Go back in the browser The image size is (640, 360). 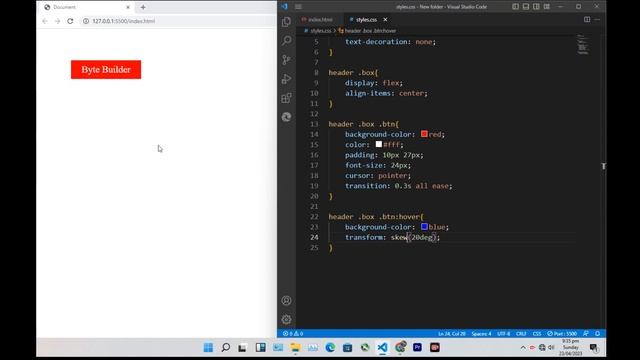point(45,21)
